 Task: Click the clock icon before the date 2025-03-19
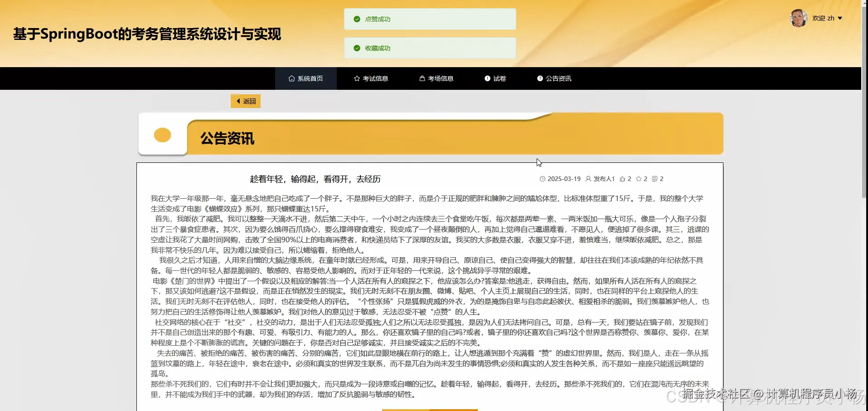543,179
